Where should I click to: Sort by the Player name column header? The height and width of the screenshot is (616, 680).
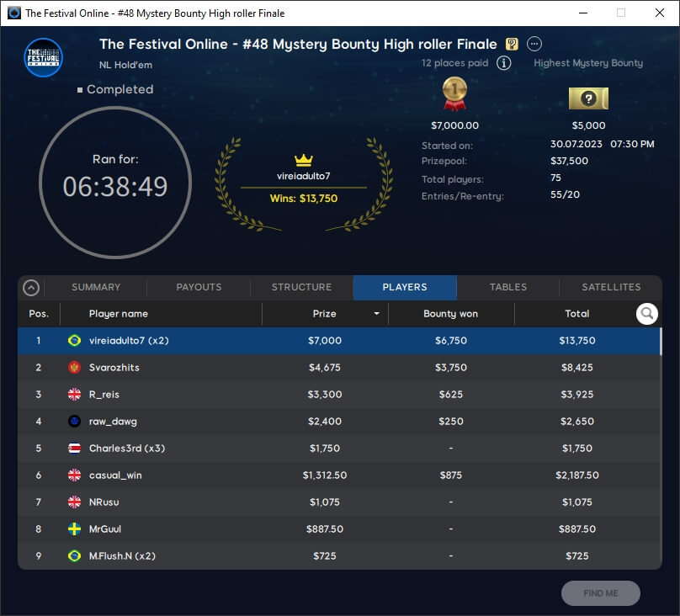[119, 313]
